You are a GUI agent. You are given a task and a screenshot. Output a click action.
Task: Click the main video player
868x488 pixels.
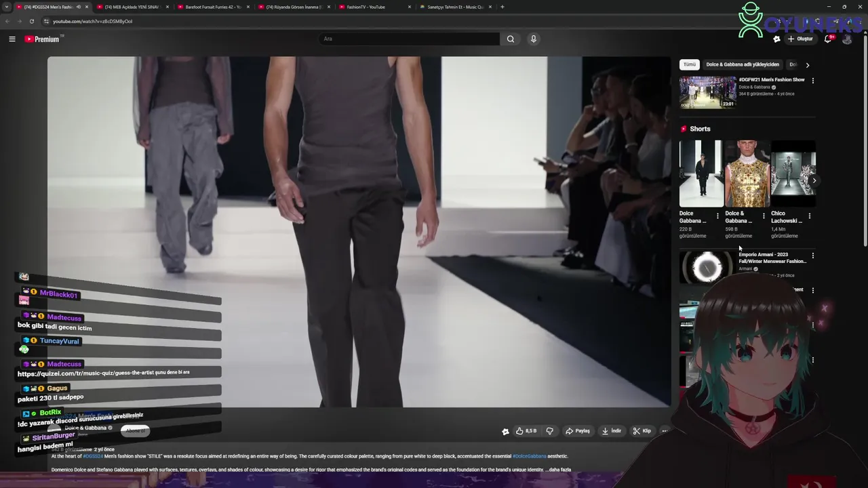tap(359, 232)
